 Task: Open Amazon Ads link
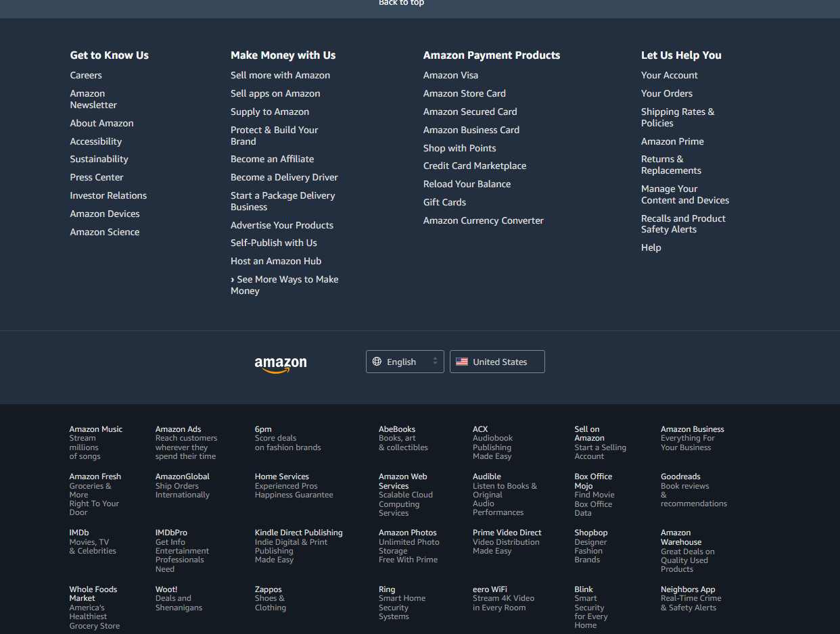[187, 443]
